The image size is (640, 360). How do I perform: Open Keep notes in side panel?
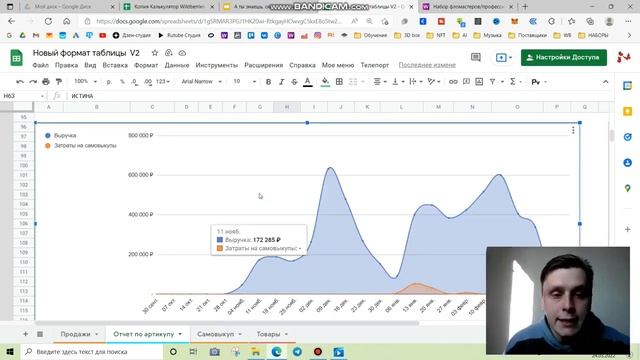627,111
